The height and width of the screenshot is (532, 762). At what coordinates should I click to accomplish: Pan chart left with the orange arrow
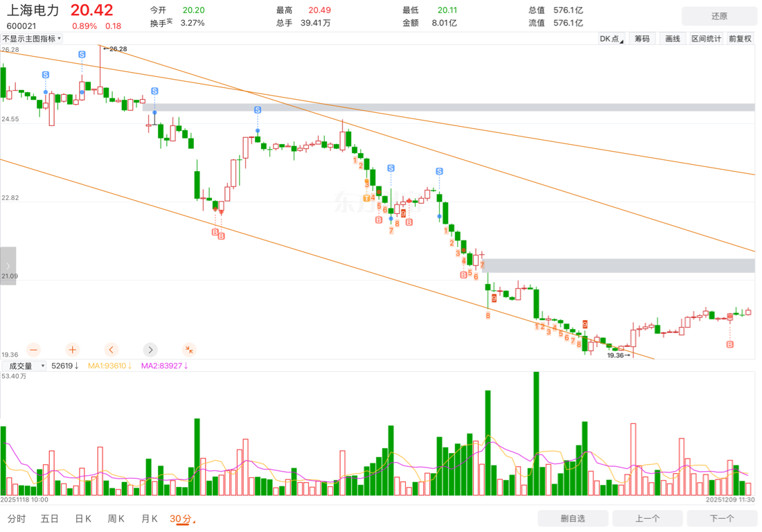click(x=112, y=350)
